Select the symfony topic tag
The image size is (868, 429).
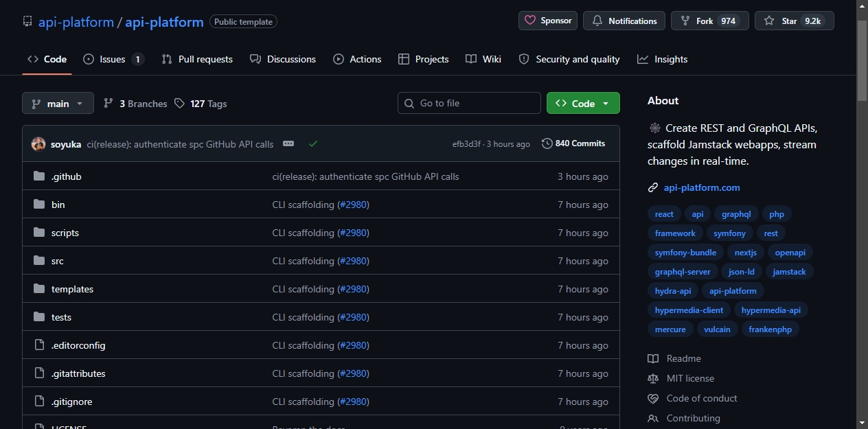[729, 233]
